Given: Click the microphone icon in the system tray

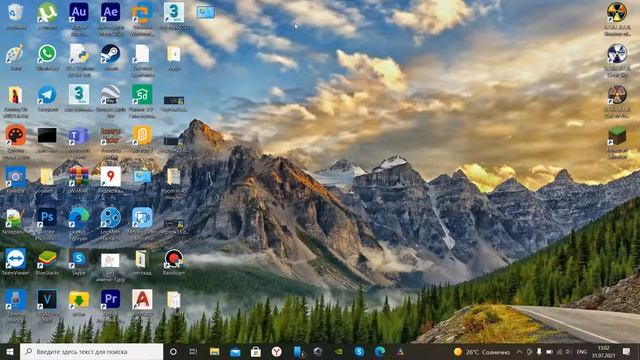Looking at the screenshot, I should 539,351.
